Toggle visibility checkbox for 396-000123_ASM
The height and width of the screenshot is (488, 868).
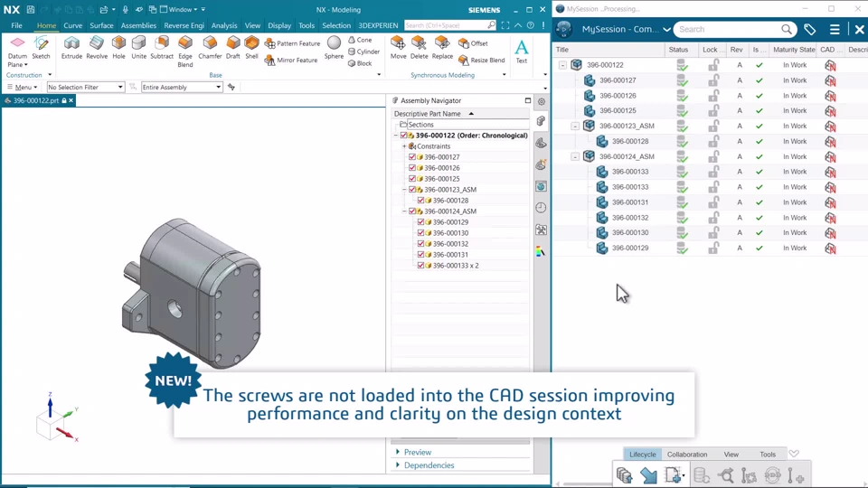pos(412,190)
